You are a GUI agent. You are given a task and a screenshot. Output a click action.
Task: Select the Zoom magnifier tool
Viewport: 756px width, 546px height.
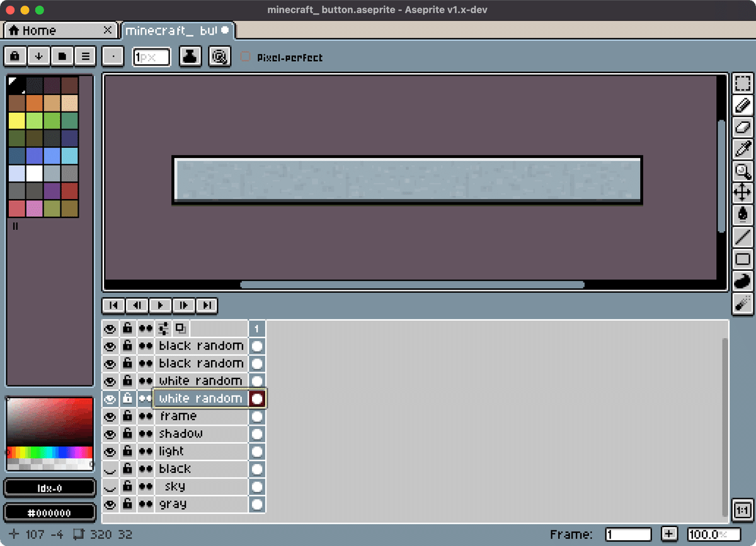point(743,171)
